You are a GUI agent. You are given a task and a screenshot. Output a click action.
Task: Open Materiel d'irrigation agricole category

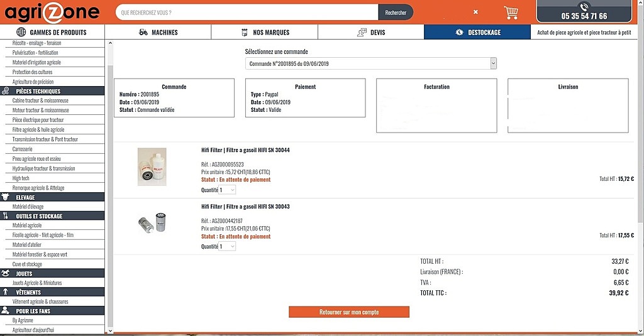(x=36, y=62)
